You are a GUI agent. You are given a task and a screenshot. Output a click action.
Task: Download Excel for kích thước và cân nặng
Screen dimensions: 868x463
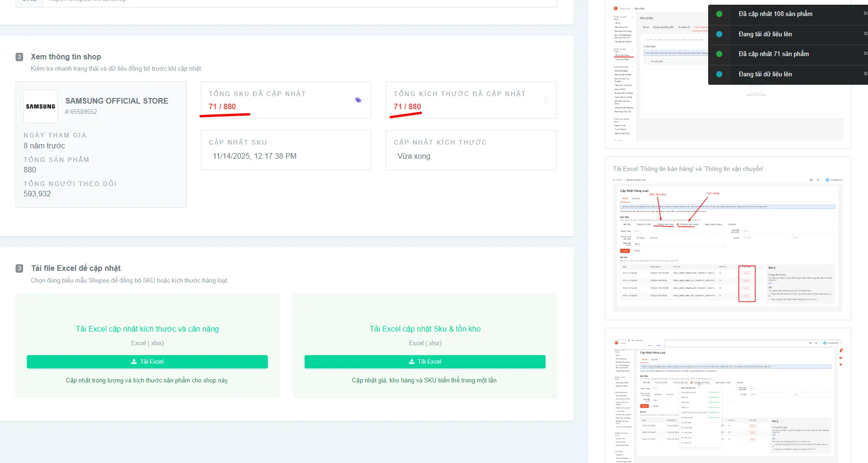click(x=147, y=362)
